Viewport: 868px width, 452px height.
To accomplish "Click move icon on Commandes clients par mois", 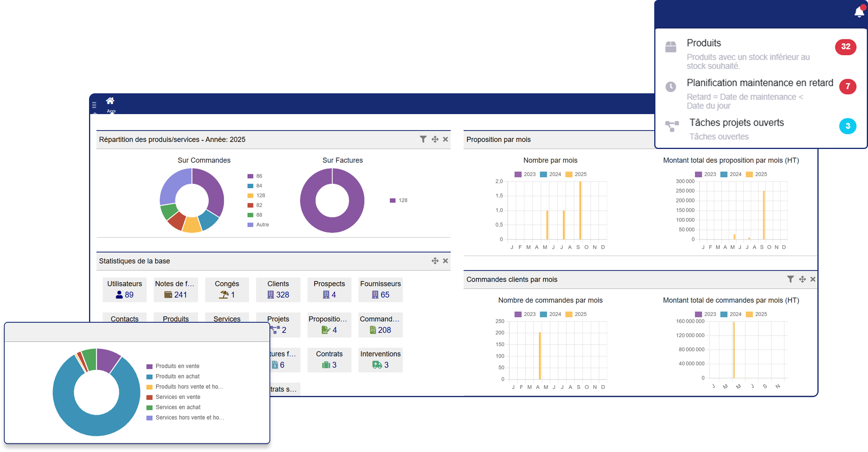I will pyautogui.click(x=802, y=279).
